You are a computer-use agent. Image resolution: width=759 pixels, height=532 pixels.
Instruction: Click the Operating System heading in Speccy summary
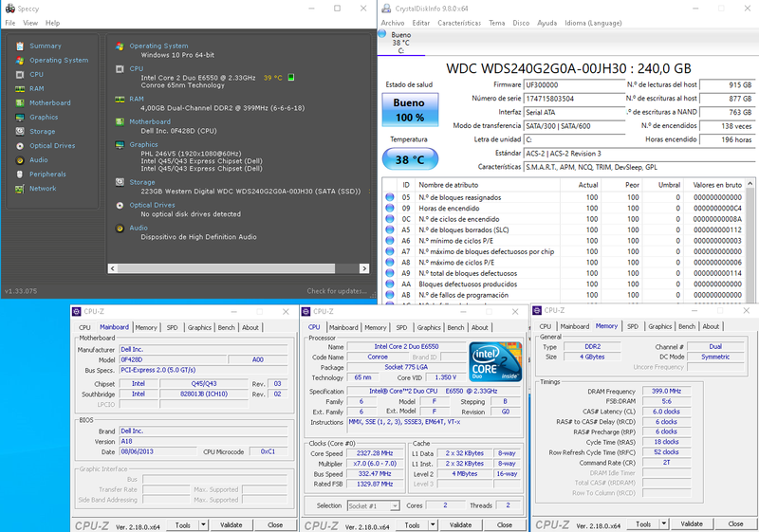tap(158, 46)
